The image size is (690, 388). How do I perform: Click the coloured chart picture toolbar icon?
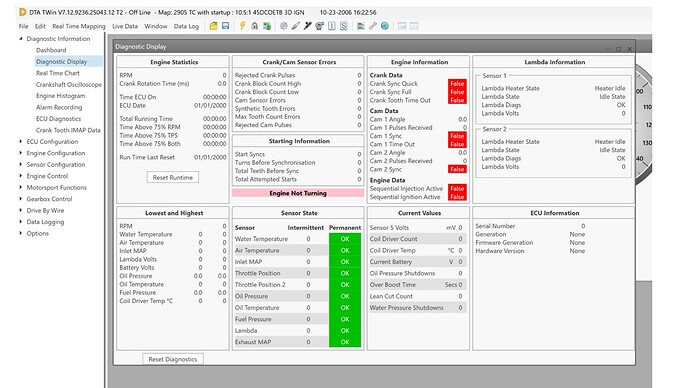point(360,26)
